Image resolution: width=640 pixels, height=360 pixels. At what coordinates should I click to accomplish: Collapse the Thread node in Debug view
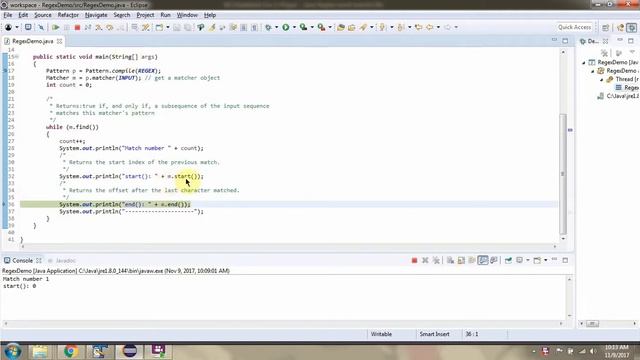click(x=602, y=79)
